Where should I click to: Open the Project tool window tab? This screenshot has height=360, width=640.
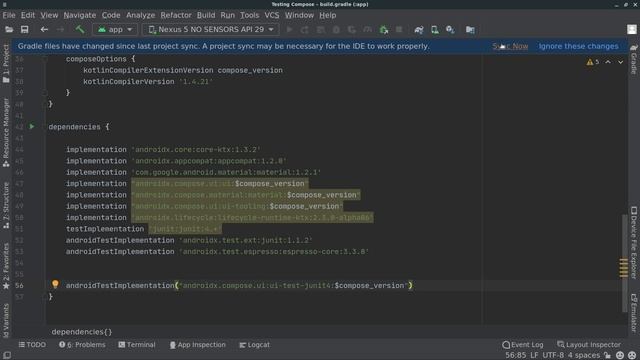6,63
